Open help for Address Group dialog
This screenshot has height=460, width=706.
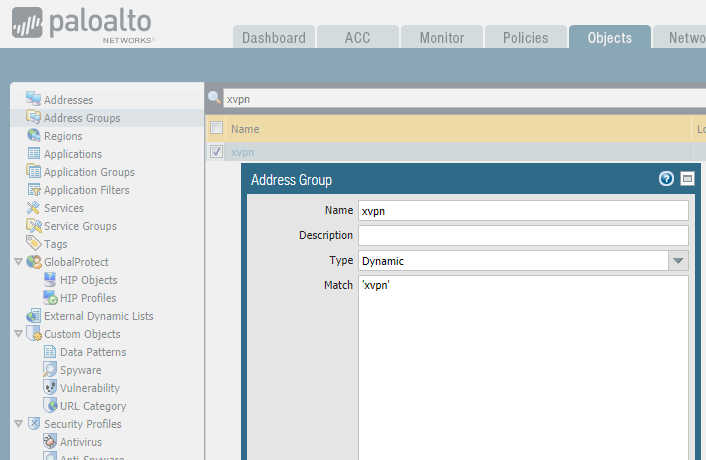click(x=666, y=179)
